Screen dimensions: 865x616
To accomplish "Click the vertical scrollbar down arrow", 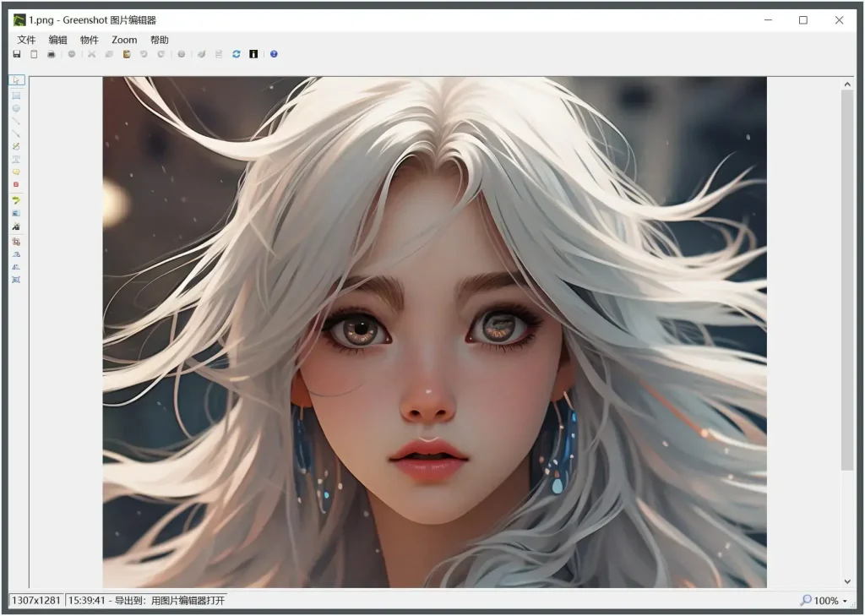I will pos(847,581).
